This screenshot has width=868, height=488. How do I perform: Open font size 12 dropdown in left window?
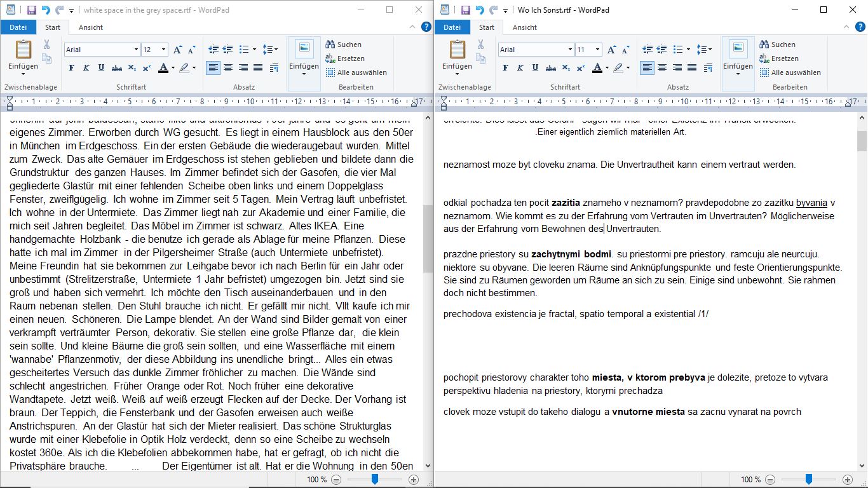(164, 50)
